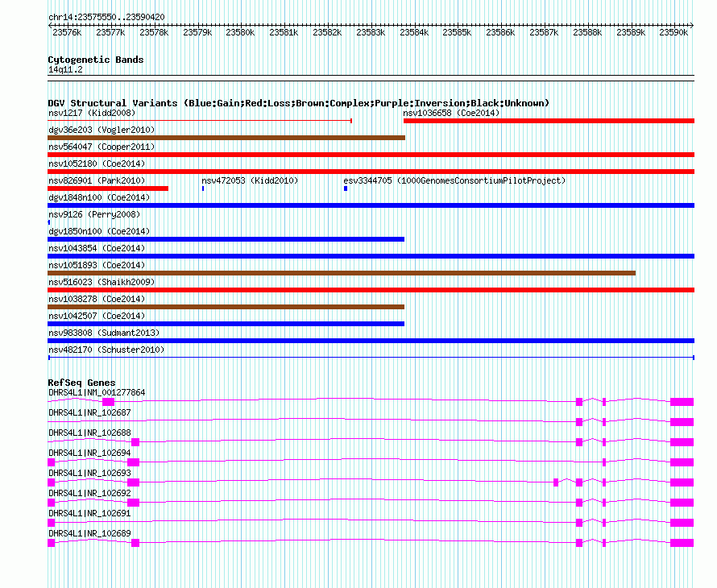
Task: Click the tiny blue nsv9126 marker
Action: [x=49, y=222]
